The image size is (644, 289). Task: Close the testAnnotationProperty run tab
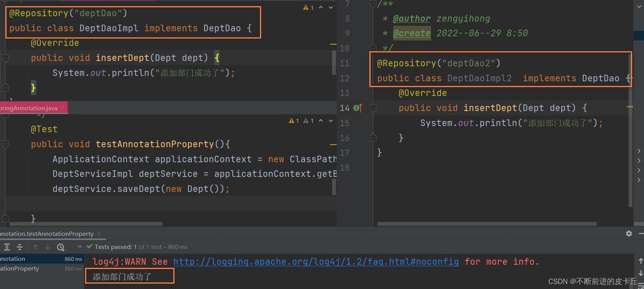[x=99, y=234]
